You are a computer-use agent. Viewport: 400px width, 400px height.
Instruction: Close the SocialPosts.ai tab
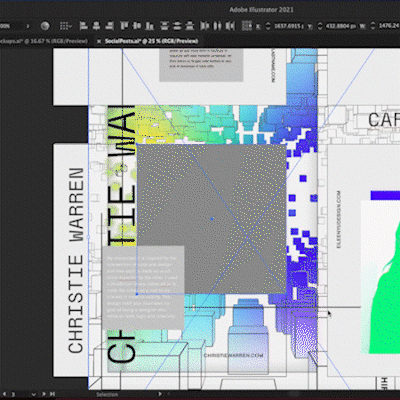tap(99, 41)
